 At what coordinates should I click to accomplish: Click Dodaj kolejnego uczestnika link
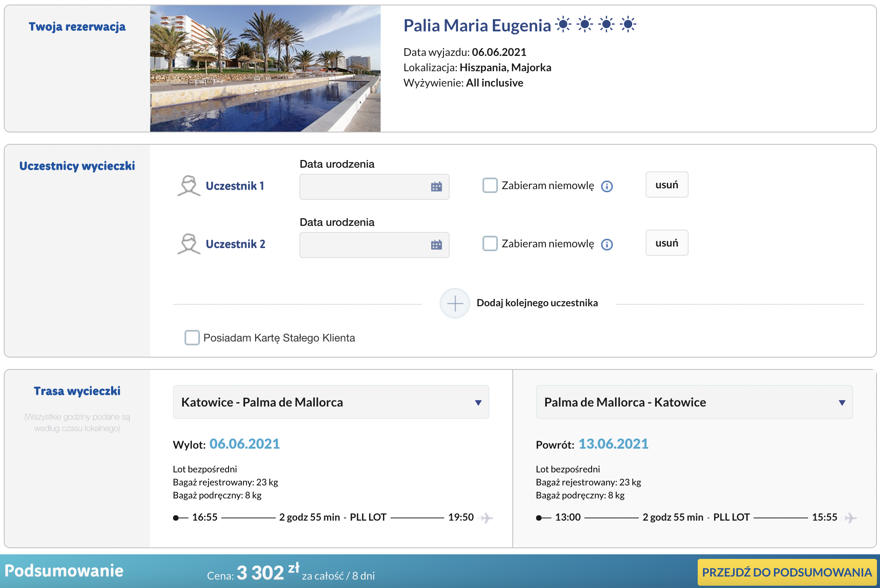[x=537, y=303]
